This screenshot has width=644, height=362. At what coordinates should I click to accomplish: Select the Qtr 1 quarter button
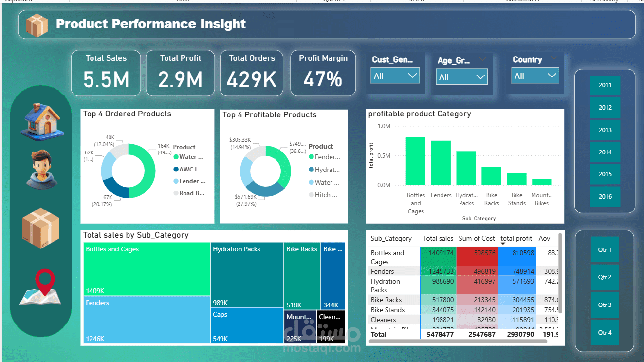point(605,249)
